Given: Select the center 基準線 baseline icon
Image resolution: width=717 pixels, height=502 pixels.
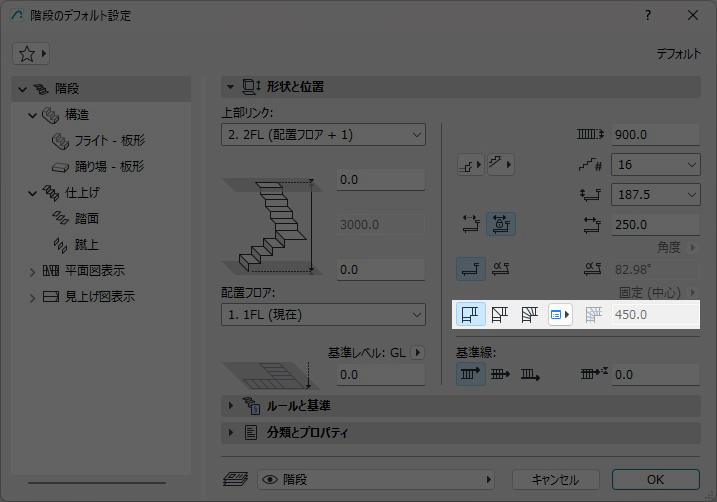Looking at the screenshot, I should [x=500, y=374].
